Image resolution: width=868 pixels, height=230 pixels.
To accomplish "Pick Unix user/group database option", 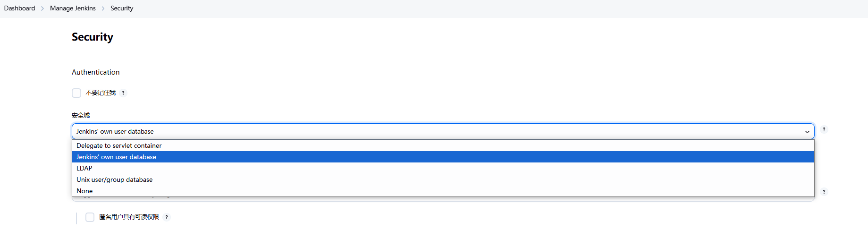I will (114, 179).
